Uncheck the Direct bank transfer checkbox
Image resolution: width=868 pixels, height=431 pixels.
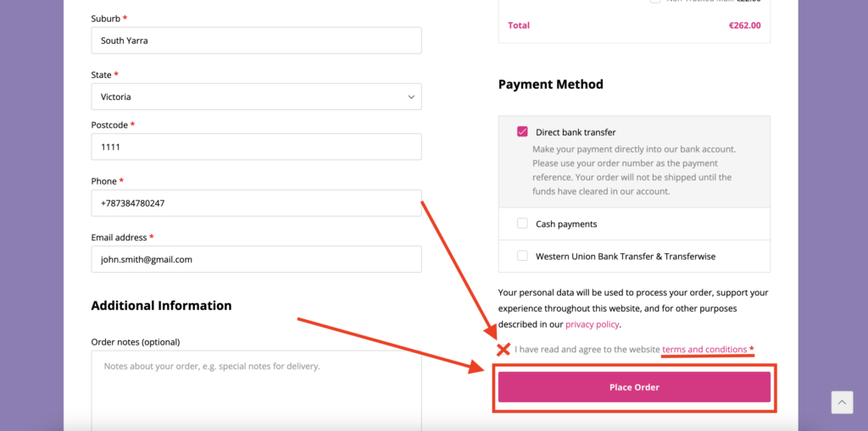522,132
